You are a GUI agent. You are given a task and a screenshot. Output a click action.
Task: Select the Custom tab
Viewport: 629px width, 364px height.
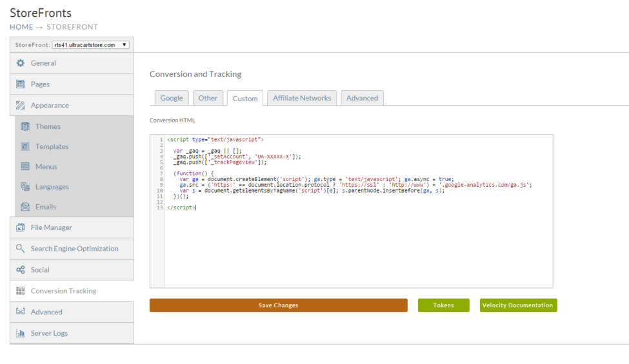[x=245, y=98]
